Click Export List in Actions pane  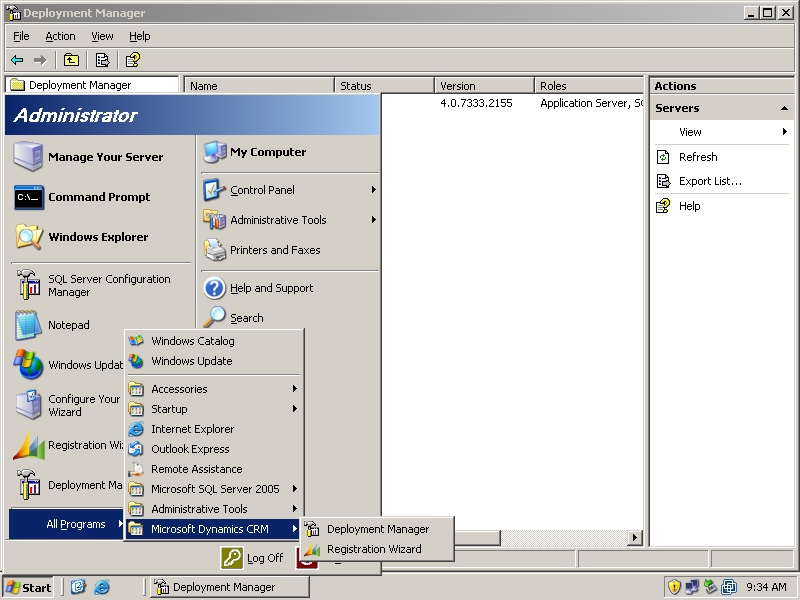click(710, 181)
